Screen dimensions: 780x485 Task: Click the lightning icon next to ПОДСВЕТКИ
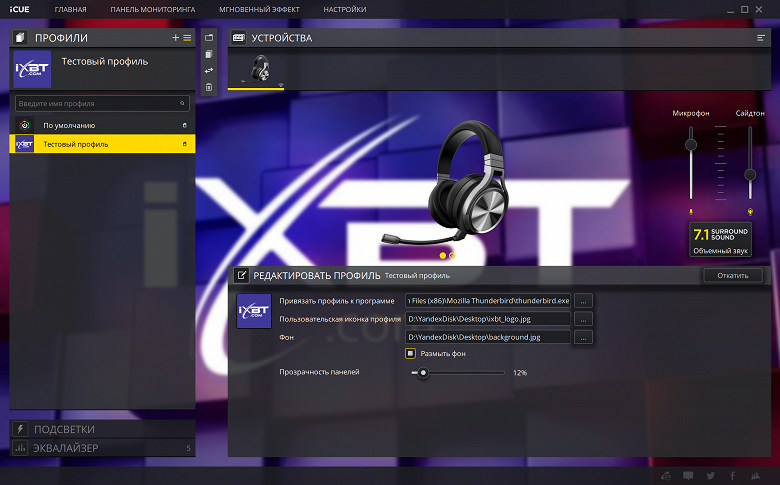pyautogui.click(x=20, y=429)
